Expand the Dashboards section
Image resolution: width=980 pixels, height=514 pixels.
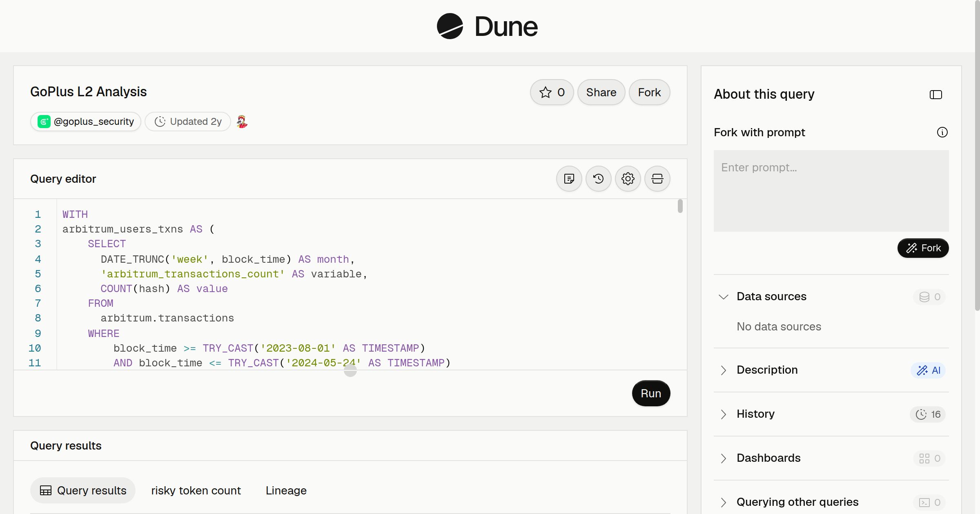723,458
